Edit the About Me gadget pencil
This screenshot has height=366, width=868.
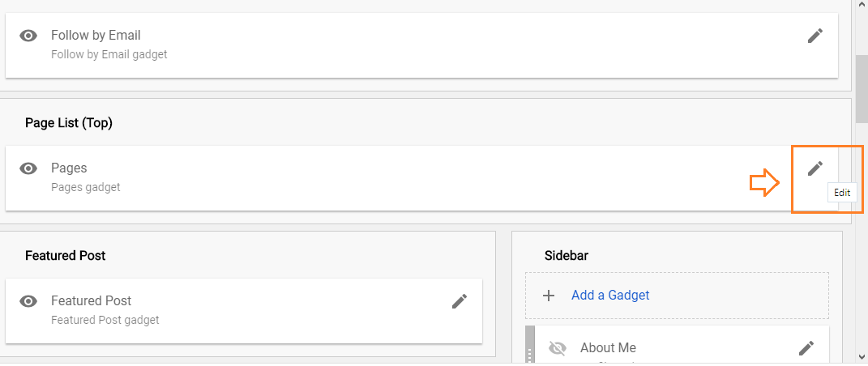click(806, 348)
